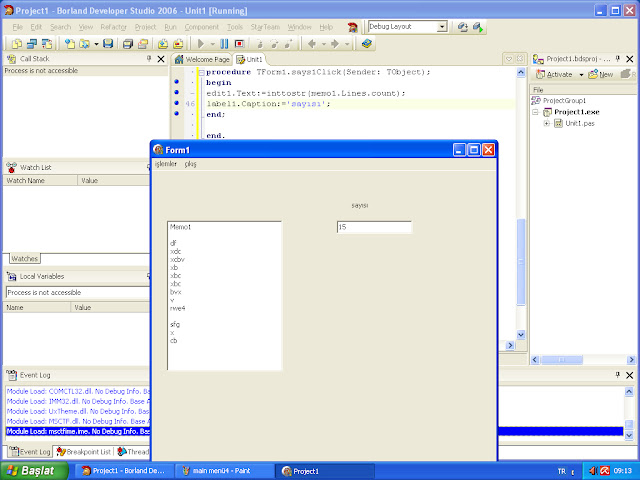Pin the Call Stack panel
640x480 pixels.
click(149, 59)
